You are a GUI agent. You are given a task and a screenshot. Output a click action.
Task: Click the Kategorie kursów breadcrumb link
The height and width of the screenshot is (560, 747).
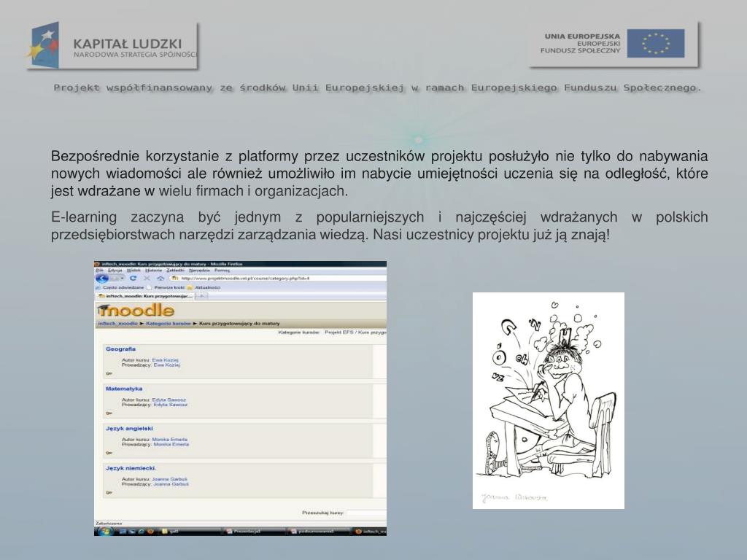pyautogui.click(x=169, y=323)
